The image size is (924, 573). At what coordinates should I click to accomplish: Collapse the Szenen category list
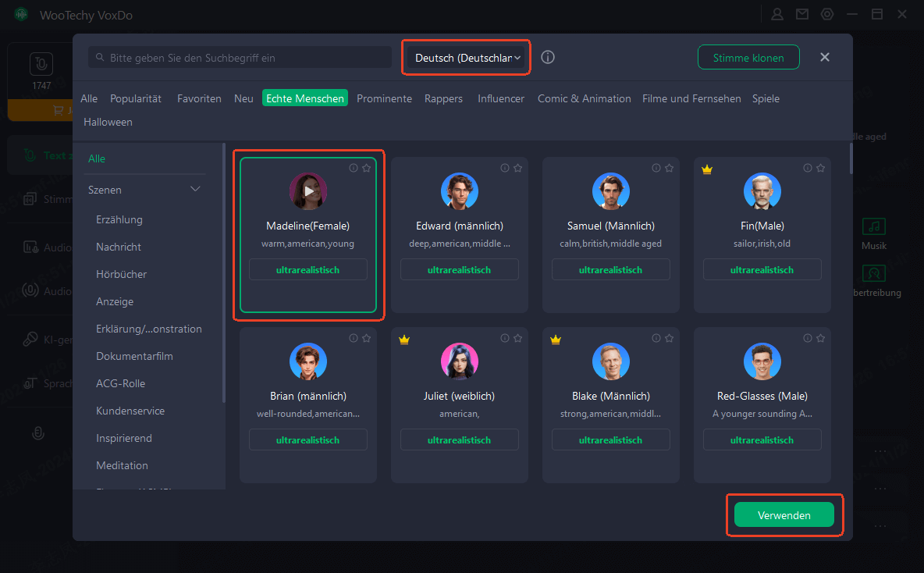point(195,190)
